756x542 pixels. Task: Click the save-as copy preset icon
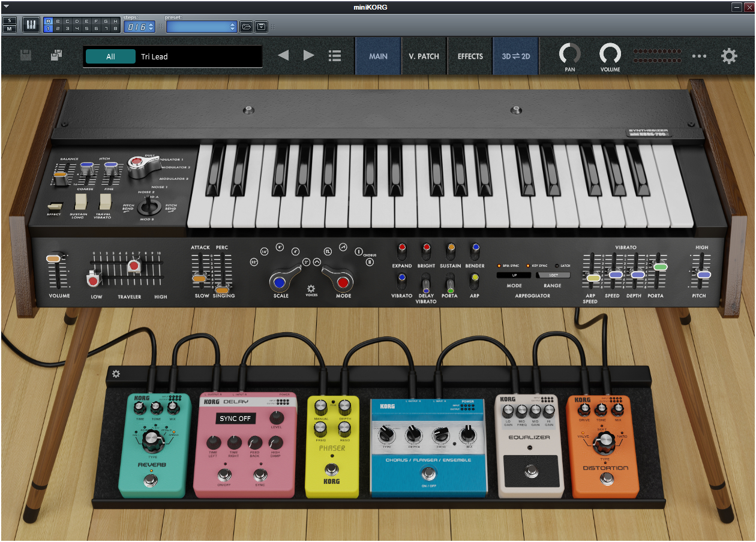(x=56, y=56)
